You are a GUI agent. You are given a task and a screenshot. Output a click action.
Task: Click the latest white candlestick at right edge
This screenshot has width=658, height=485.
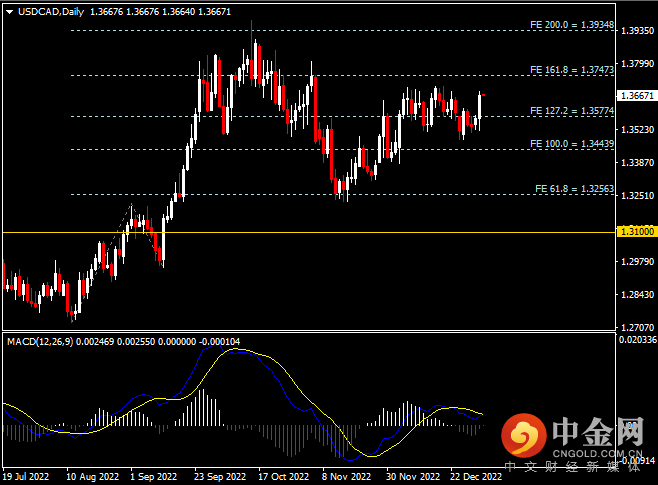(x=481, y=108)
